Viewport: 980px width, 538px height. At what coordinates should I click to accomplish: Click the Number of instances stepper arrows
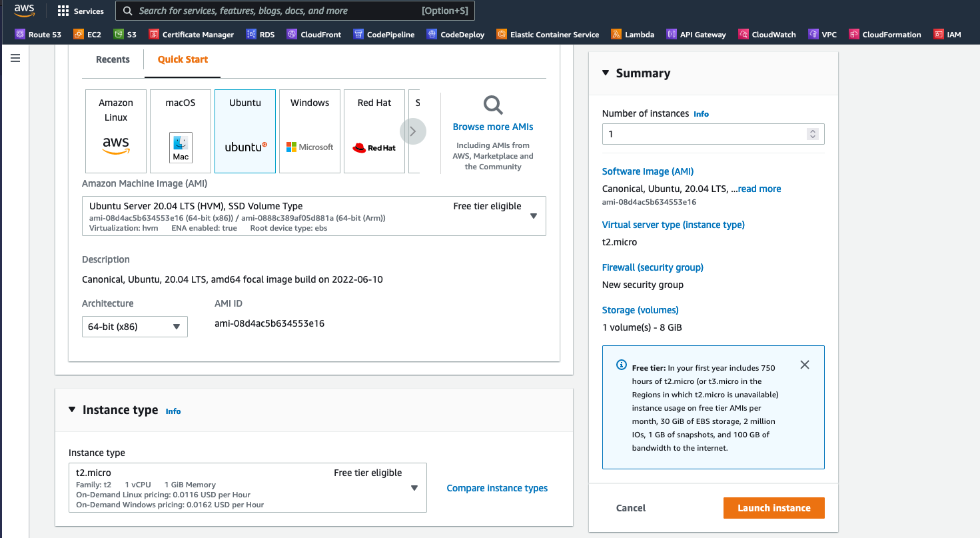(x=812, y=134)
